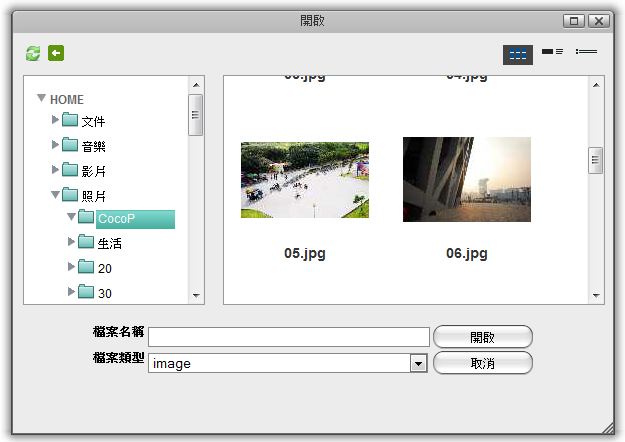The height and width of the screenshot is (442, 625).
Task: Collapse the 照片 folder node
Action: pyautogui.click(x=56, y=195)
